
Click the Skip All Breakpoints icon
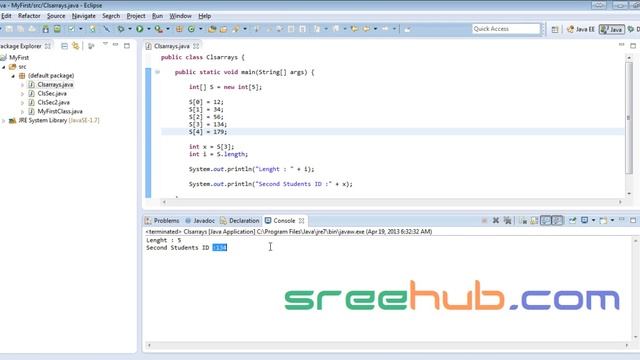(x=106, y=29)
